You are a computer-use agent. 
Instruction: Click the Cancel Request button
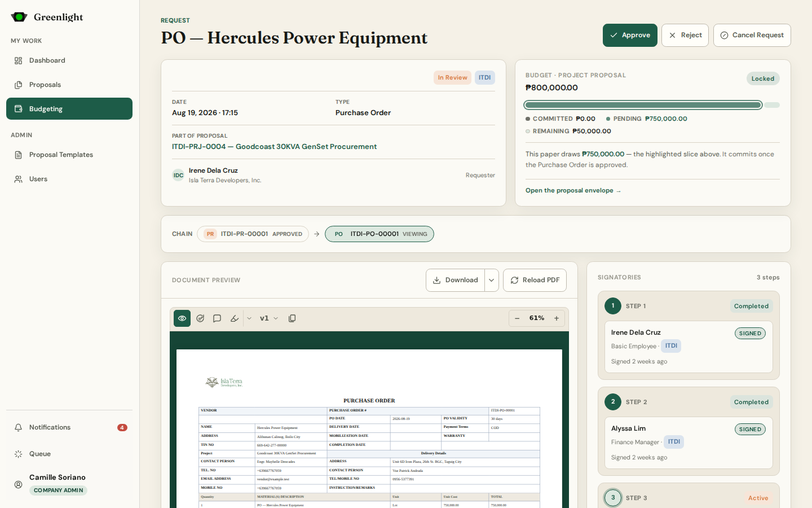(752, 35)
